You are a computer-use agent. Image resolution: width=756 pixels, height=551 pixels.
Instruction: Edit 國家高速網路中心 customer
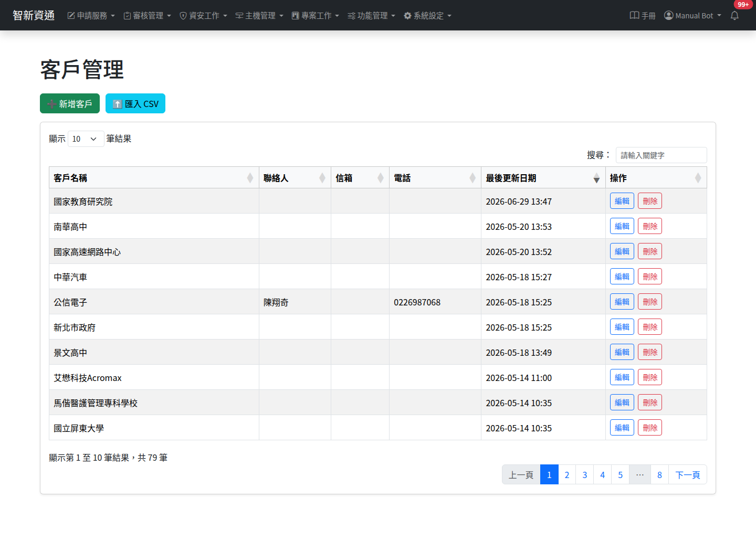coord(622,251)
